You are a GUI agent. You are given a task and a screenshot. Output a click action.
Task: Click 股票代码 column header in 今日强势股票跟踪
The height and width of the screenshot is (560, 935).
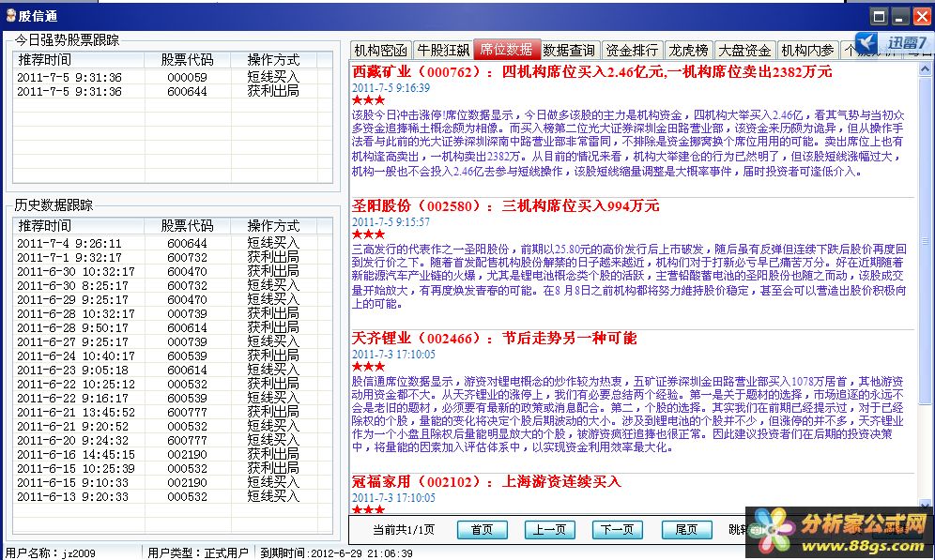tap(187, 60)
